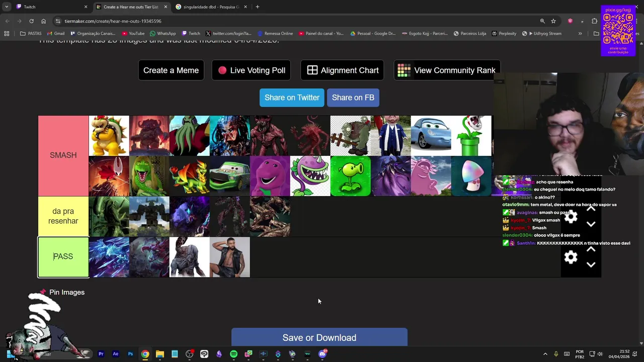The image size is (644, 362).
Task: Open the volume control in system tray
Action: point(600,354)
